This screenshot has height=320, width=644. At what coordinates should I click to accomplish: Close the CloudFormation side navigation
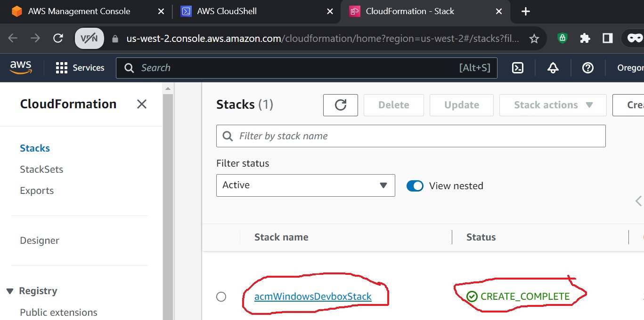142,104
